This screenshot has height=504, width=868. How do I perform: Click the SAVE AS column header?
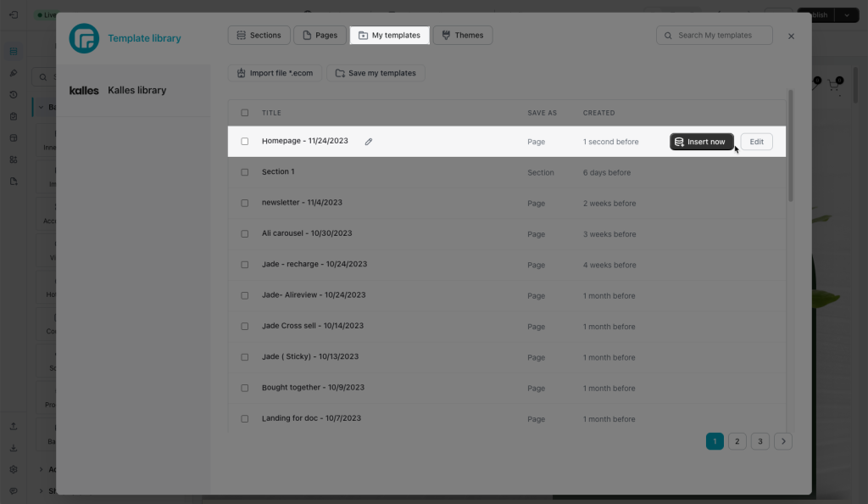pos(542,113)
